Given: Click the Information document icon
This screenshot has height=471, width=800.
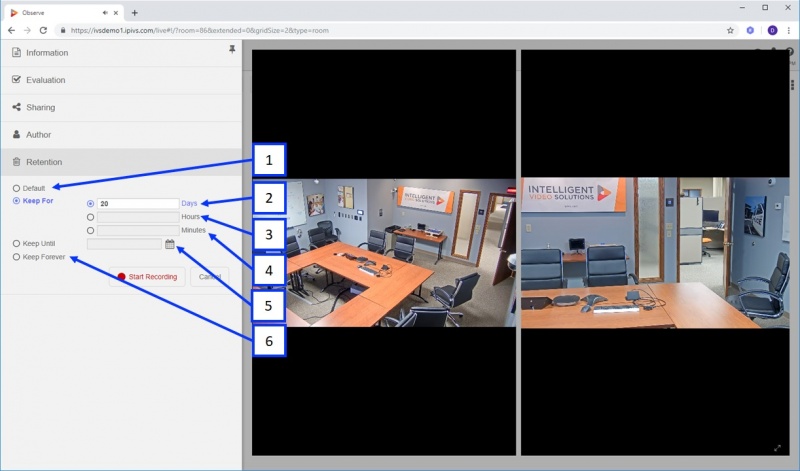Looking at the screenshot, I should click(x=16, y=53).
